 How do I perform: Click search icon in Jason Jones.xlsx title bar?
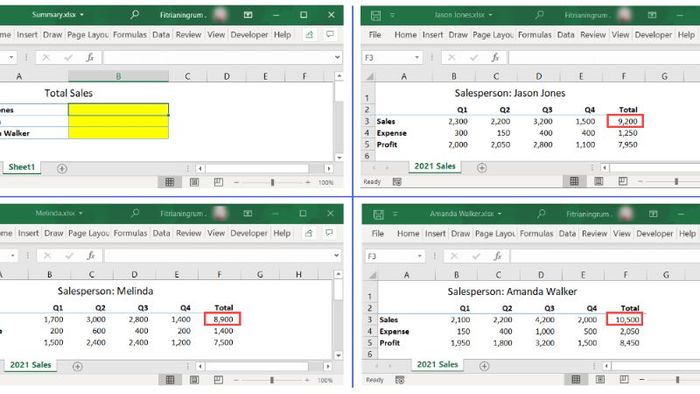[x=539, y=15]
